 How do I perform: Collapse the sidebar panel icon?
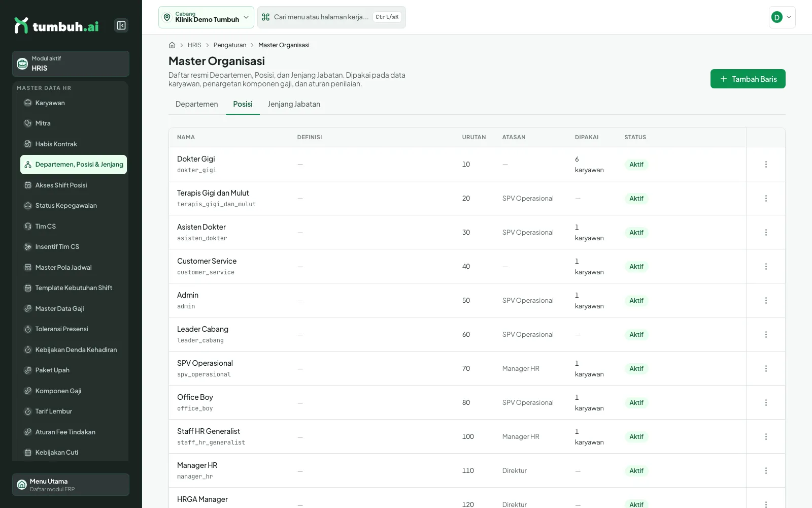pos(121,25)
